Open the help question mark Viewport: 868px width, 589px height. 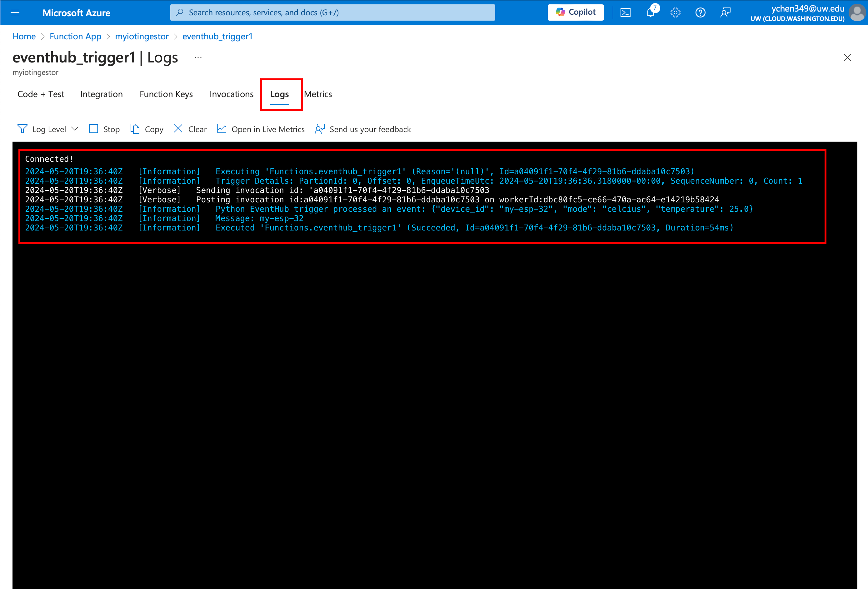point(700,13)
